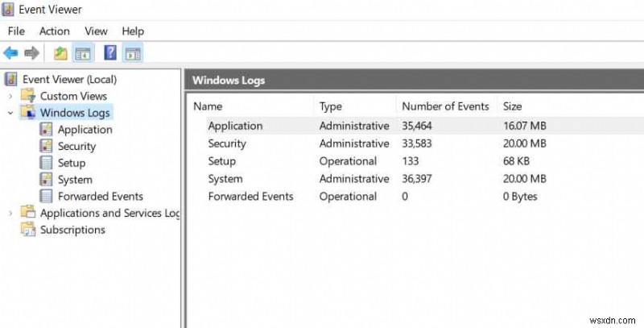This screenshot has width=644, height=328.
Task: Click the 36,397 events count cell
Action: click(x=416, y=179)
